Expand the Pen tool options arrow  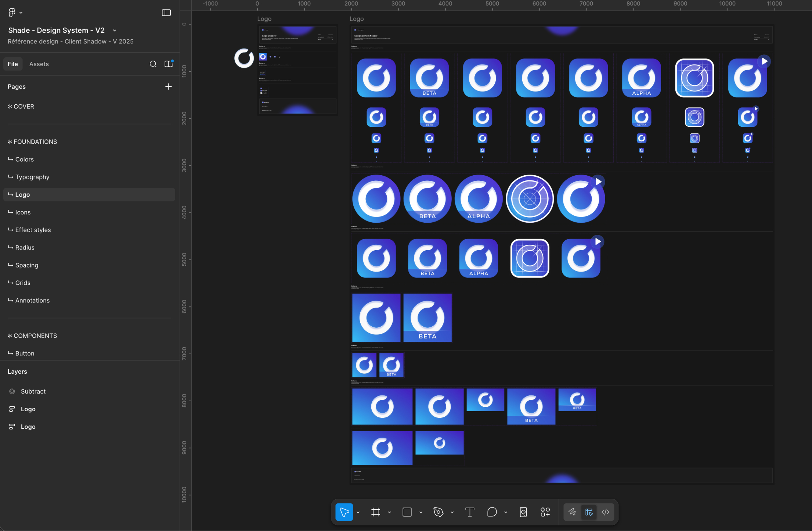tap(452, 512)
